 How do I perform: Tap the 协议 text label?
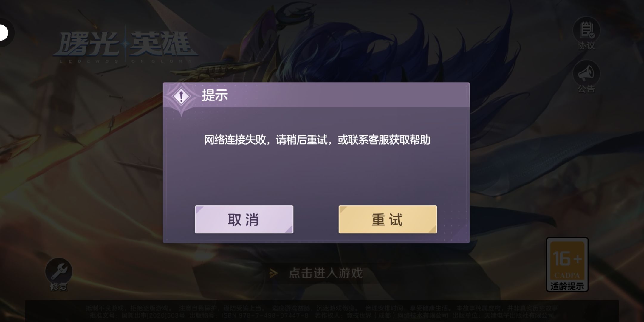tap(586, 46)
